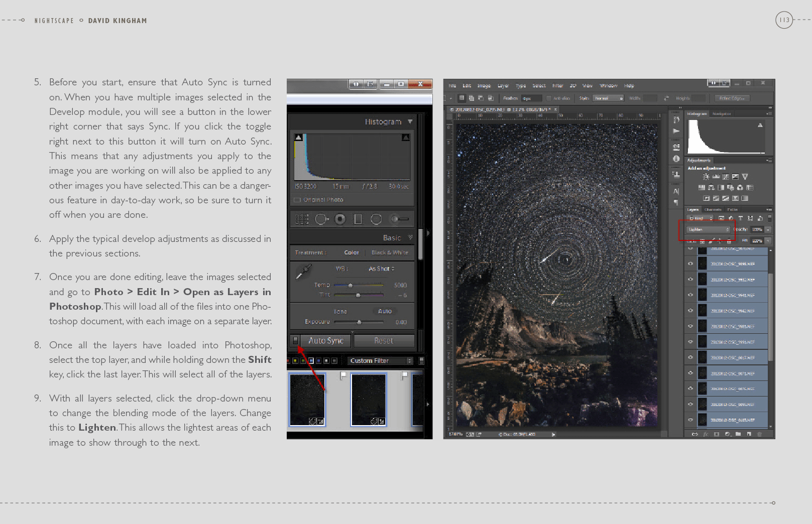
Task: Flip the Auto Sync toggle switch
Action: 296,341
